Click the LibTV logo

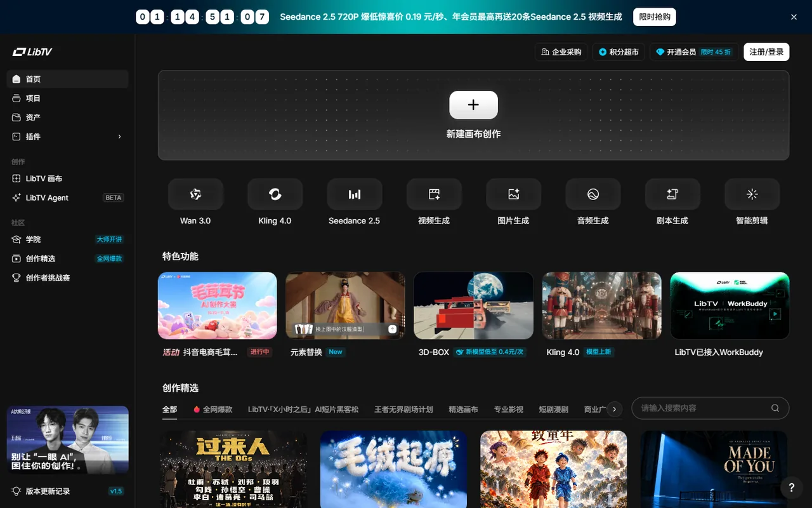(32, 51)
